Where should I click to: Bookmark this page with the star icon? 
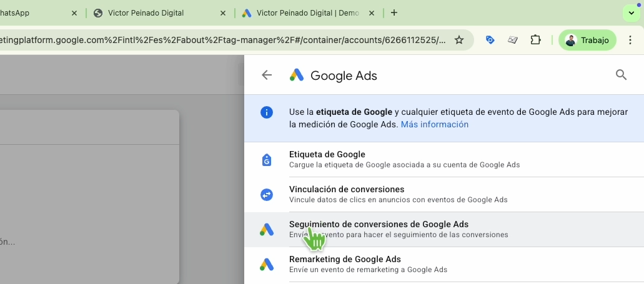pos(458,40)
